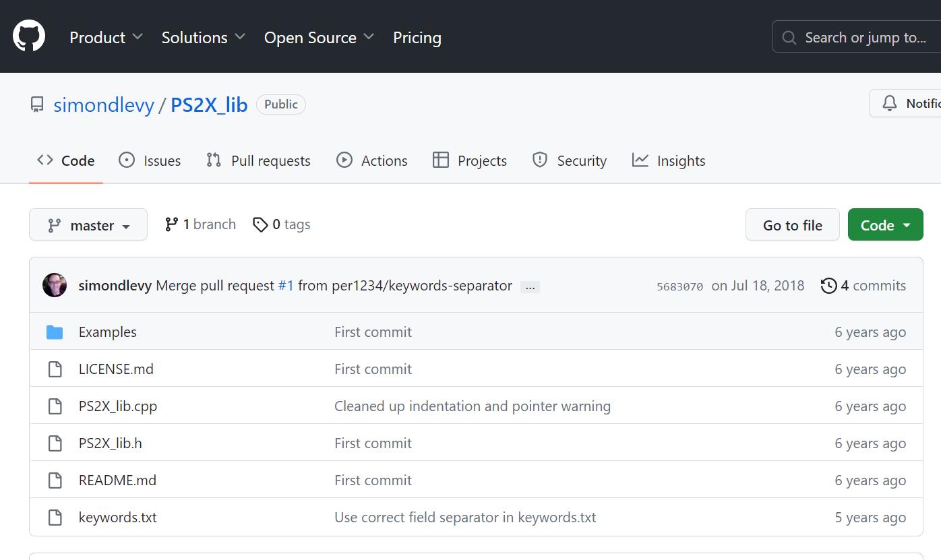941x560 pixels.
Task: Click the file icon next to README.md
Action: click(x=55, y=480)
